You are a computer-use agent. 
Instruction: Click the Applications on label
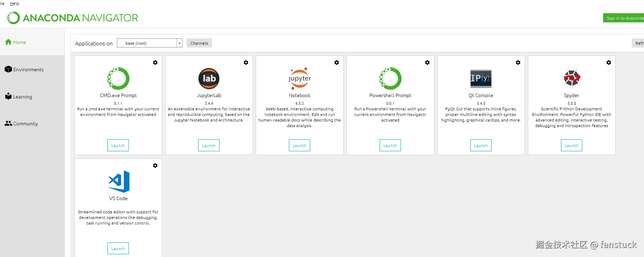[94, 43]
